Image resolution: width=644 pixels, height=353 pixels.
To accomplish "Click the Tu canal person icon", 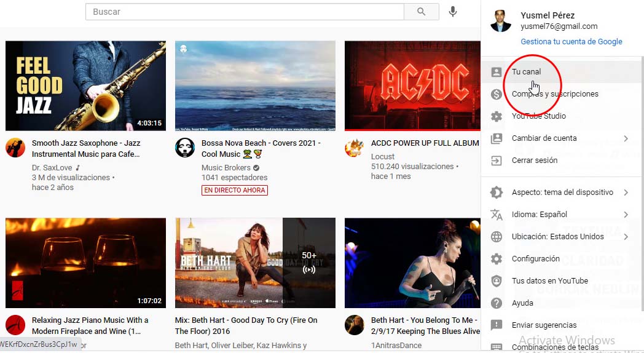I will pyautogui.click(x=496, y=72).
